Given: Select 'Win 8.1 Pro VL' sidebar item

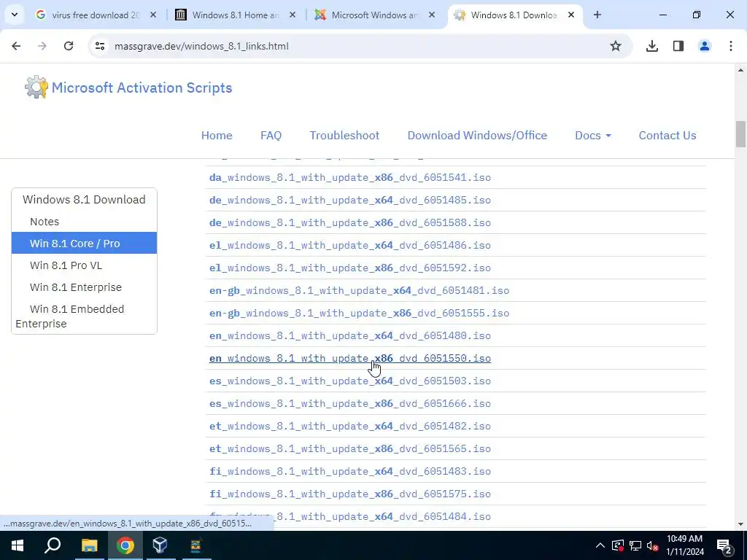Looking at the screenshot, I should (66, 265).
